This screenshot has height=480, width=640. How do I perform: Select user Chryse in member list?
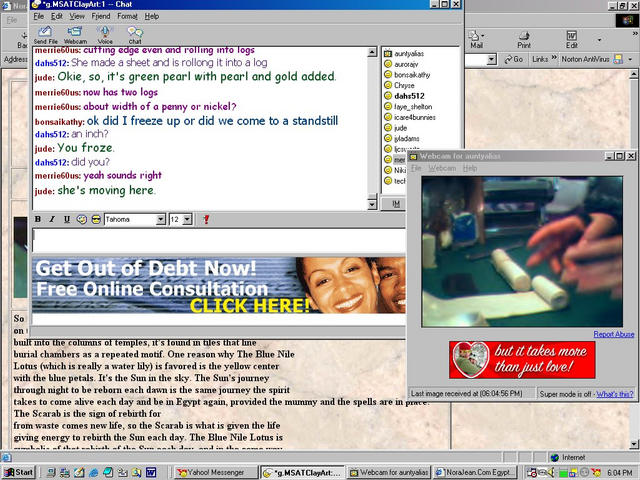coord(399,85)
